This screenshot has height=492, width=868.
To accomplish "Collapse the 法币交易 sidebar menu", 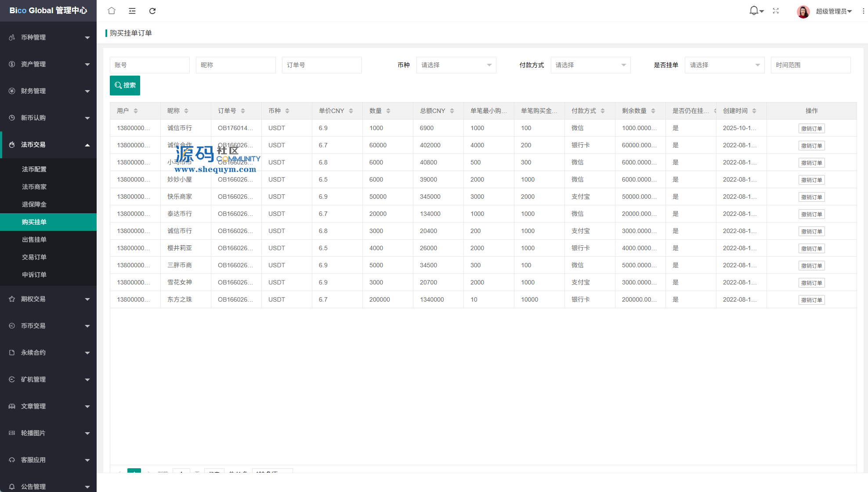I will 48,145.
